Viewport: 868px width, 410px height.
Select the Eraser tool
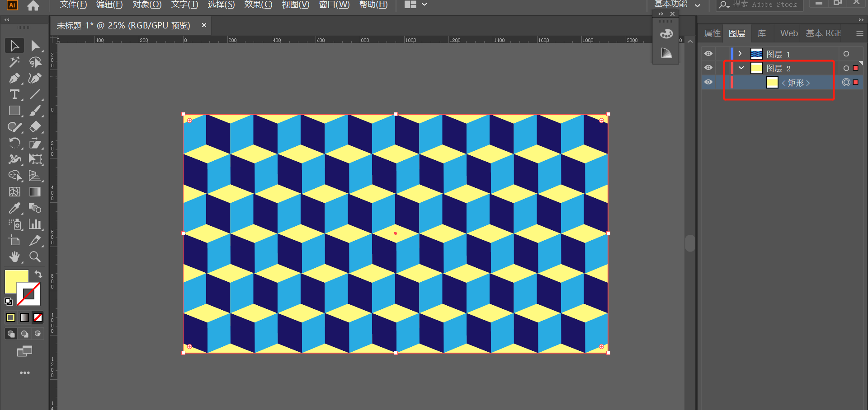pos(35,127)
